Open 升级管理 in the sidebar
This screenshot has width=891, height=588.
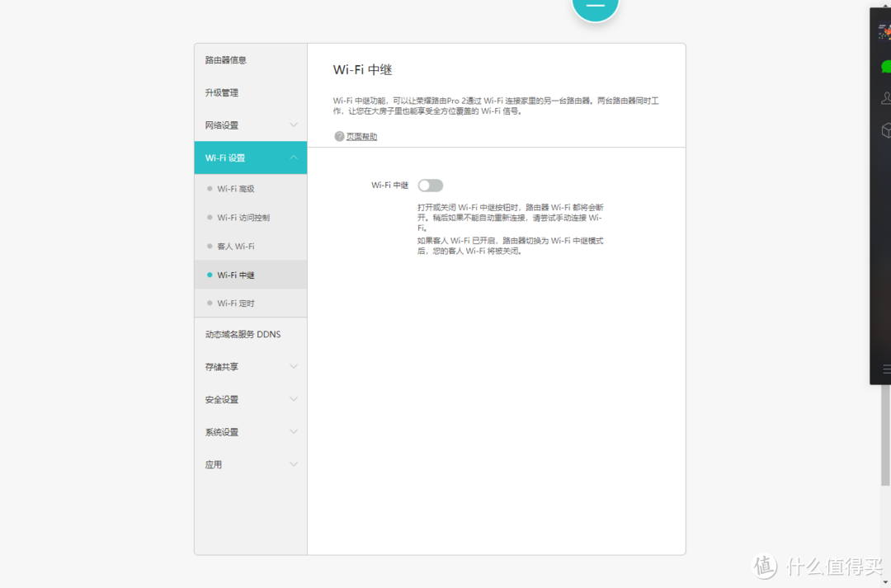point(251,92)
